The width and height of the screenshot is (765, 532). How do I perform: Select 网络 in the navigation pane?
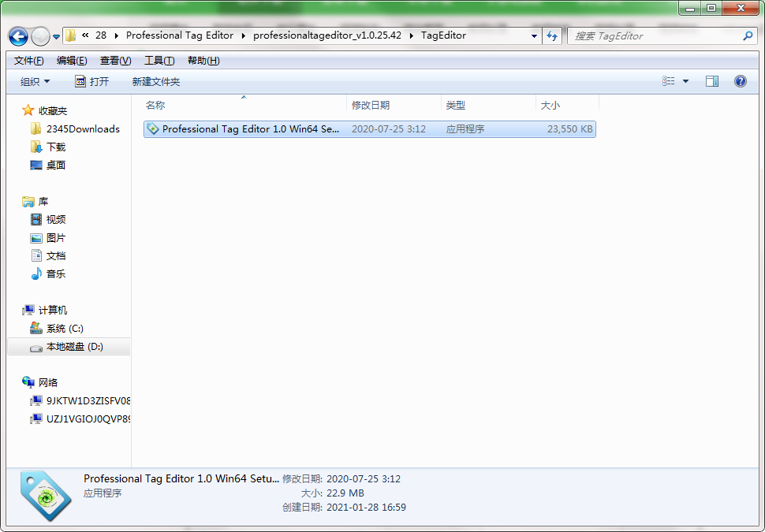tap(48, 383)
